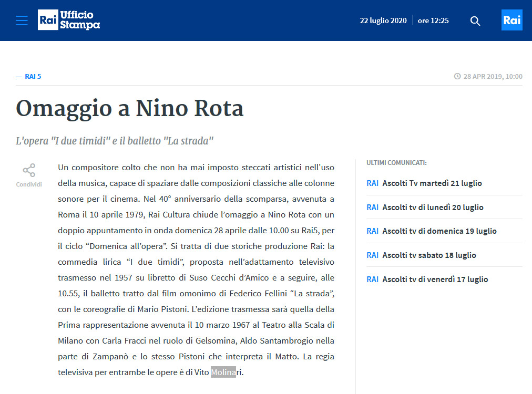Click the blue Rai logo button
Viewport: 532px width, 394px height.
(511, 20)
